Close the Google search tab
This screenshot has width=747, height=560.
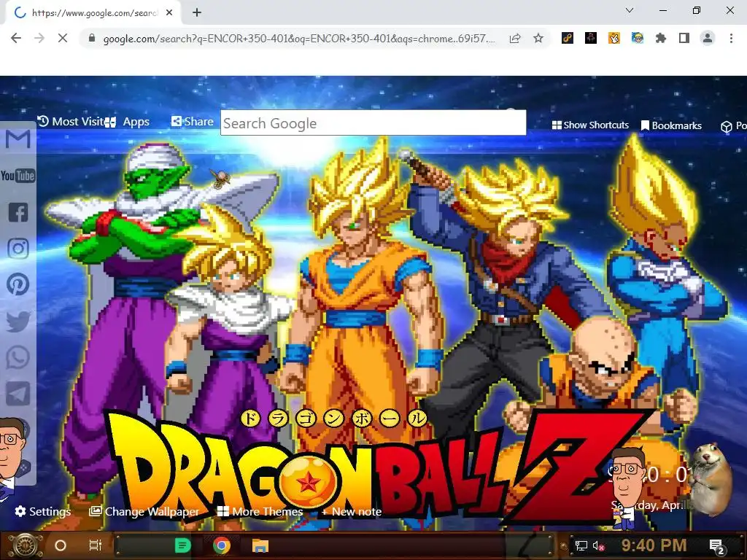[169, 13]
